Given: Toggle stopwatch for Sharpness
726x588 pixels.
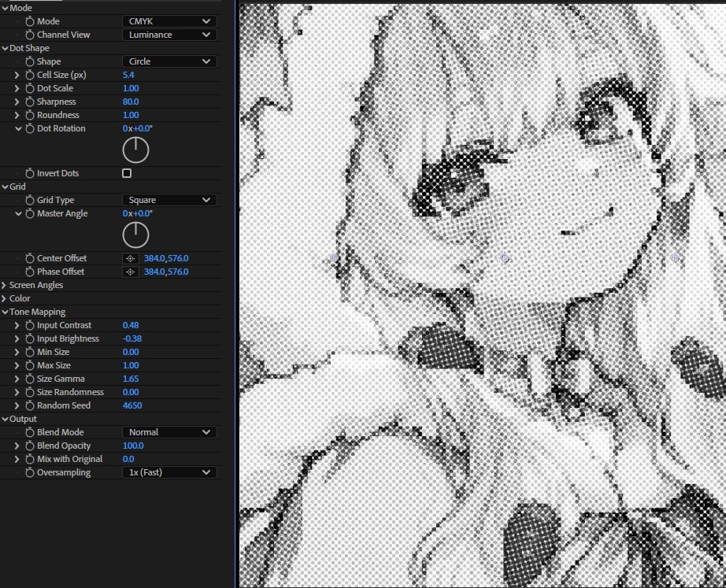Looking at the screenshot, I should pos(30,102).
